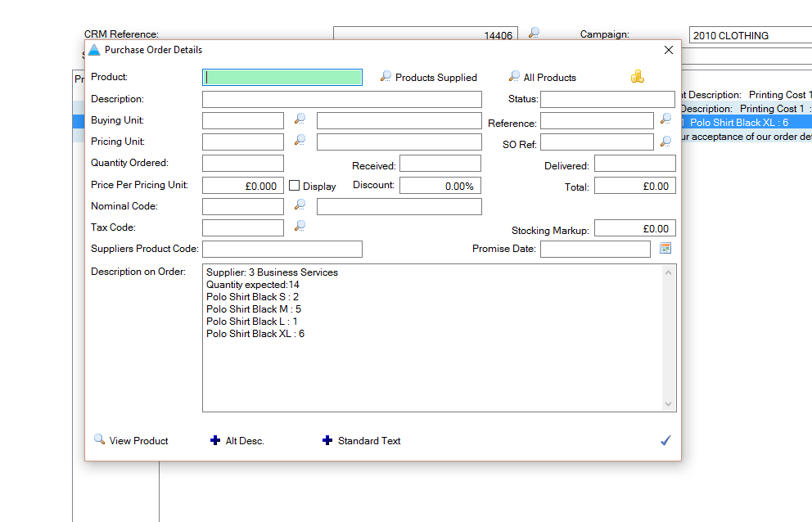812x522 pixels.
Task: Click the All Products search icon
Action: [x=514, y=77]
